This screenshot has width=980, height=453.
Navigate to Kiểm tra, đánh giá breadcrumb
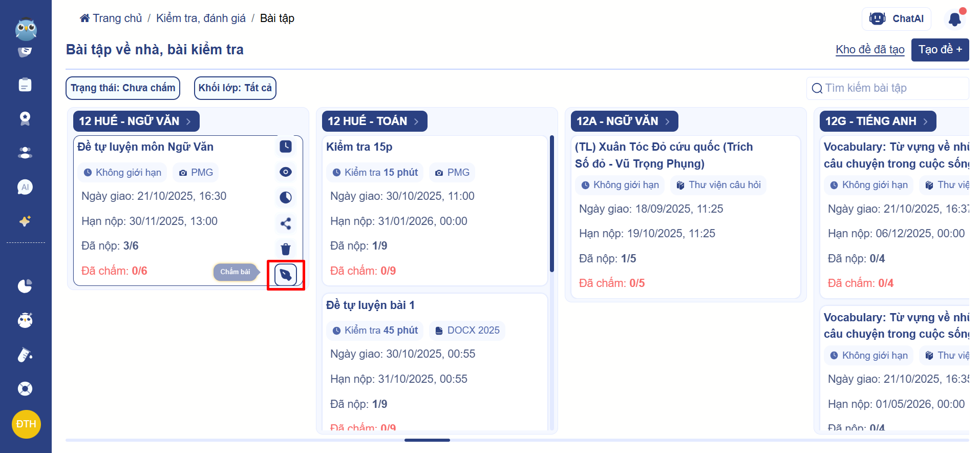pyautogui.click(x=201, y=18)
